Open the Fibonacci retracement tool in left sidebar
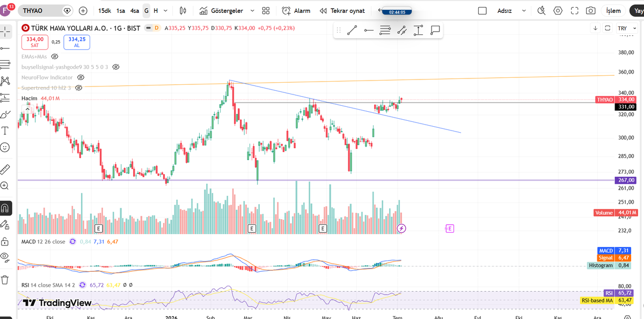Image resolution: width=644 pixels, height=319 pixels. (5, 64)
